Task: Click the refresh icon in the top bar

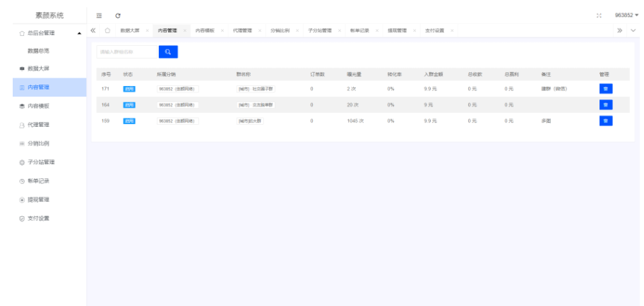Action: pos(117,16)
